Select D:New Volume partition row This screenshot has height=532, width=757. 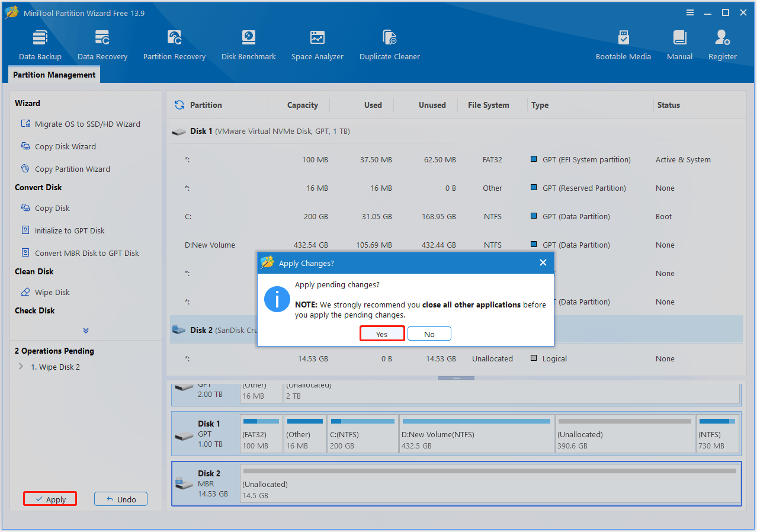pyautogui.click(x=456, y=245)
